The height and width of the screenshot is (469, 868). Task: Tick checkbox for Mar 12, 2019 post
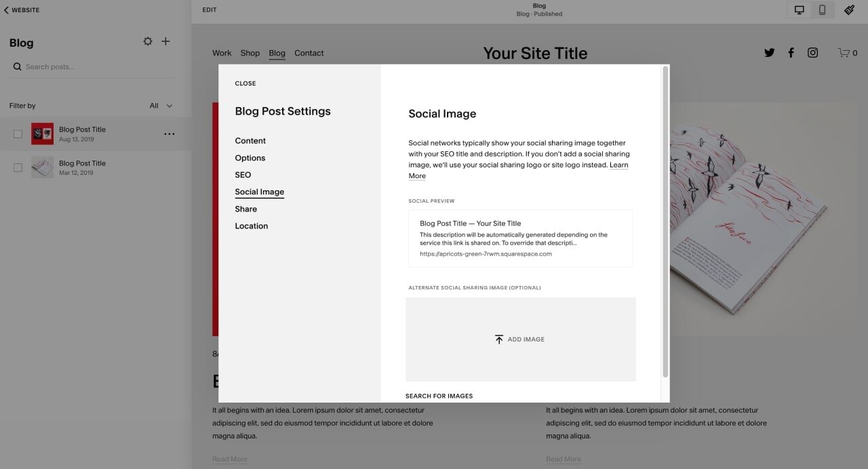(18, 167)
